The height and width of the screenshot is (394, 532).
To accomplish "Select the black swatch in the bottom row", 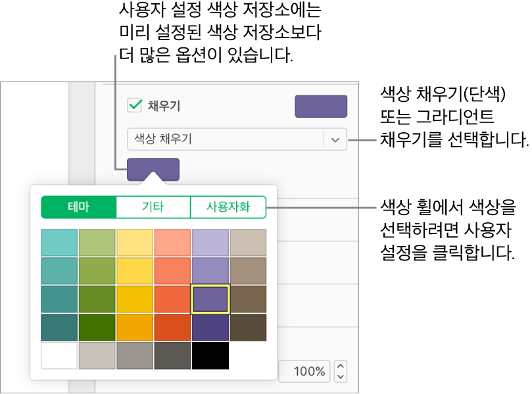I will pyautogui.click(x=210, y=356).
